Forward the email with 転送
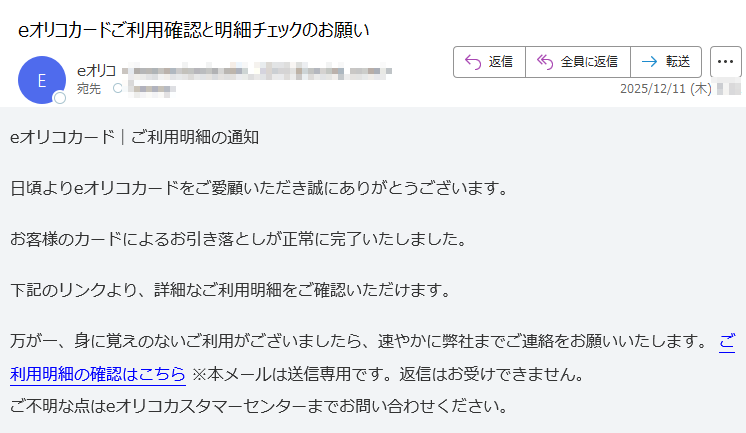The width and height of the screenshot is (746, 433). pyautogui.click(x=666, y=62)
